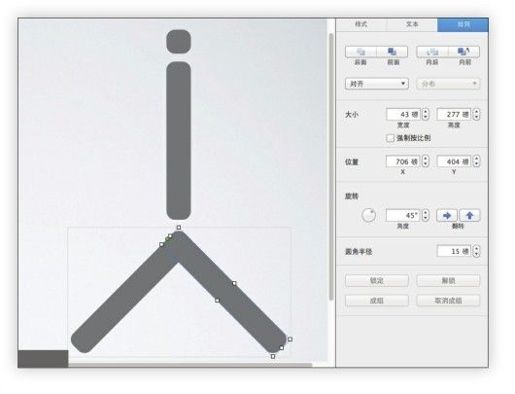515x394 pixels.
Task: Click the height stepper arrows
Action: 476,114
